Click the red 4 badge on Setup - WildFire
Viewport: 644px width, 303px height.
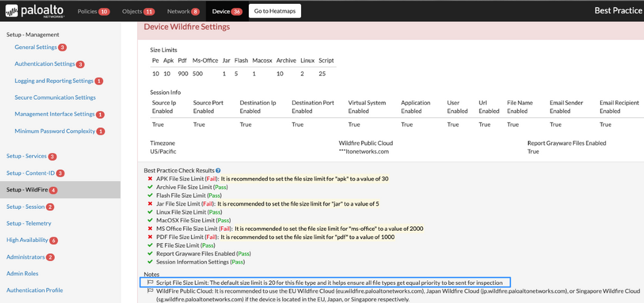pyautogui.click(x=54, y=191)
